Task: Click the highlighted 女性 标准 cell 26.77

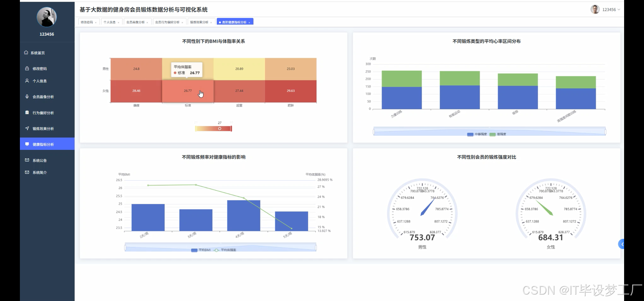Action: pyautogui.click(x=188, y=91)
